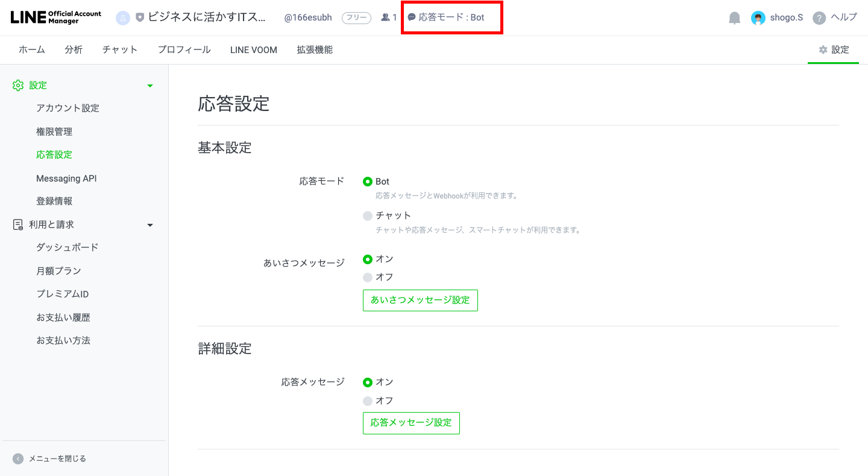Open 設定 via the gear icon top right
The height and width of the screenshot is (476, 868).
pyautogui.click(x=833, y=50)
